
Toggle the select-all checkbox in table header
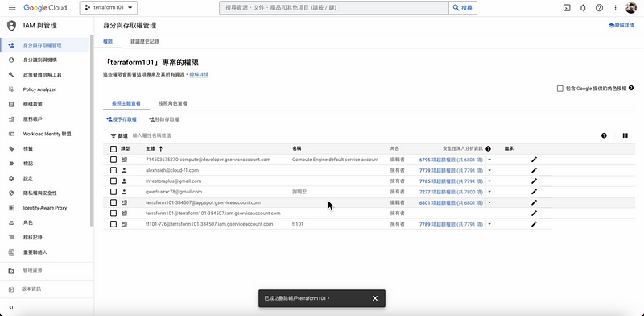[x=114, y=149]
